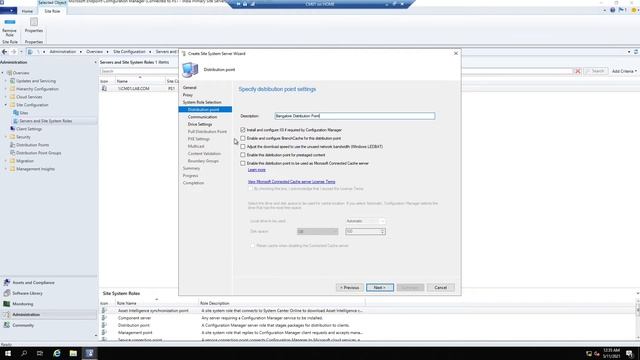The width and height of the screenshot is (640, 360).
Task: Collapse the Site Configuration tree node
Action: 6,105
